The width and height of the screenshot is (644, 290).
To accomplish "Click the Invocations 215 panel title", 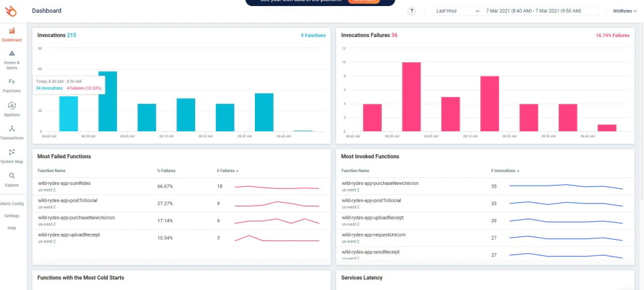I will click(56, 35).
